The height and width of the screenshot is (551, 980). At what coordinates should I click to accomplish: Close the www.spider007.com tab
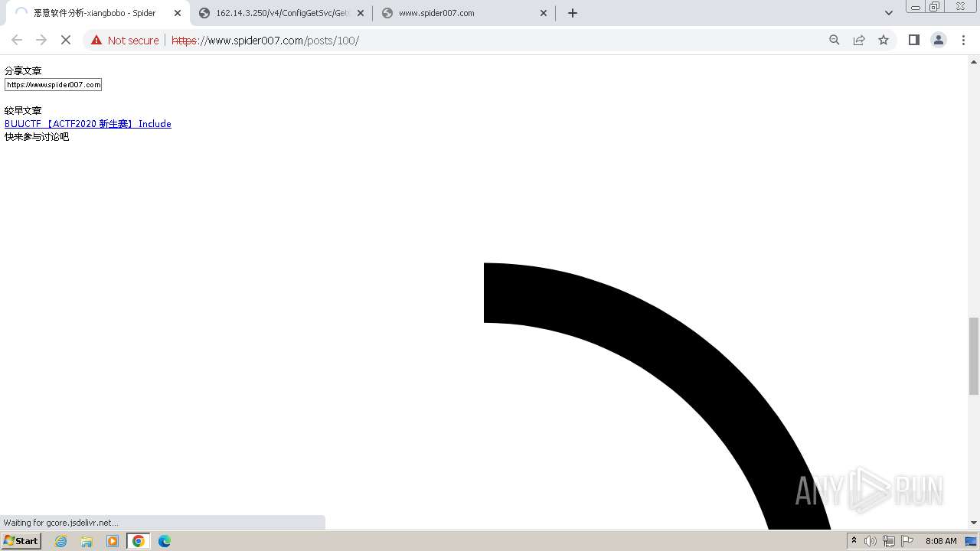point(544,13)
